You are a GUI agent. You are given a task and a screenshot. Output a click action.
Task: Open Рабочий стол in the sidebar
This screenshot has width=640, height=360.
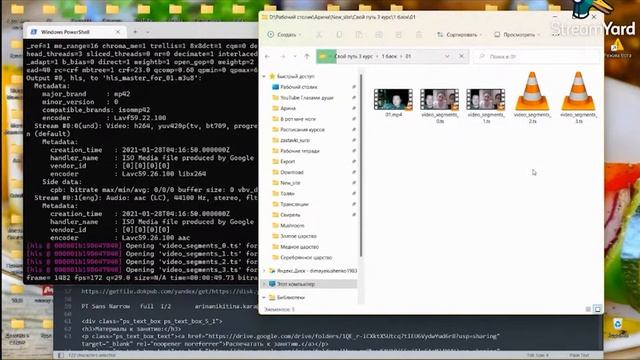pos(298,87)
